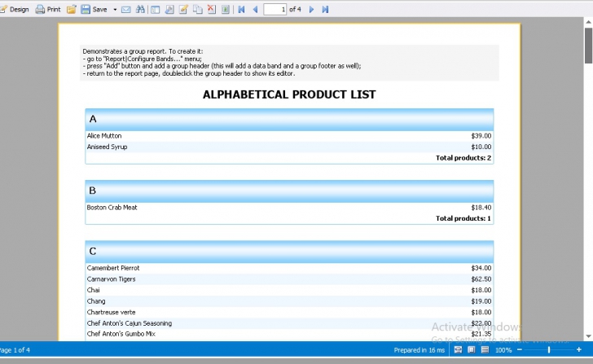Click Total products: 1
Viewport: 593px width, 364px height.
click(463, 218)
